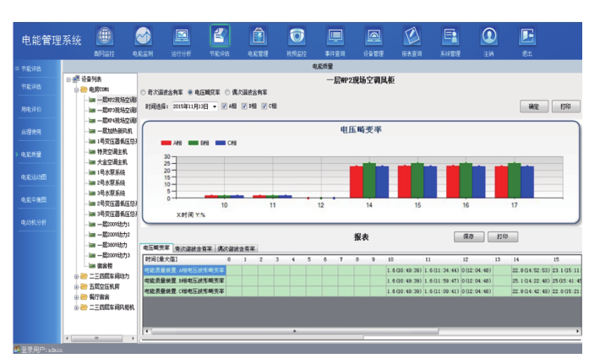Click the 确定 confirm button
Image resolution: width=600 pixels, height=364 pixels.
[x=532, y=107]
